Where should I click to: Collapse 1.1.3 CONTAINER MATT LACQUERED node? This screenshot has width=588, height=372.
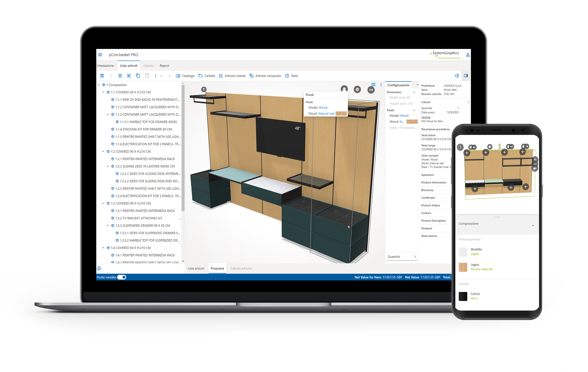point(108,114)
